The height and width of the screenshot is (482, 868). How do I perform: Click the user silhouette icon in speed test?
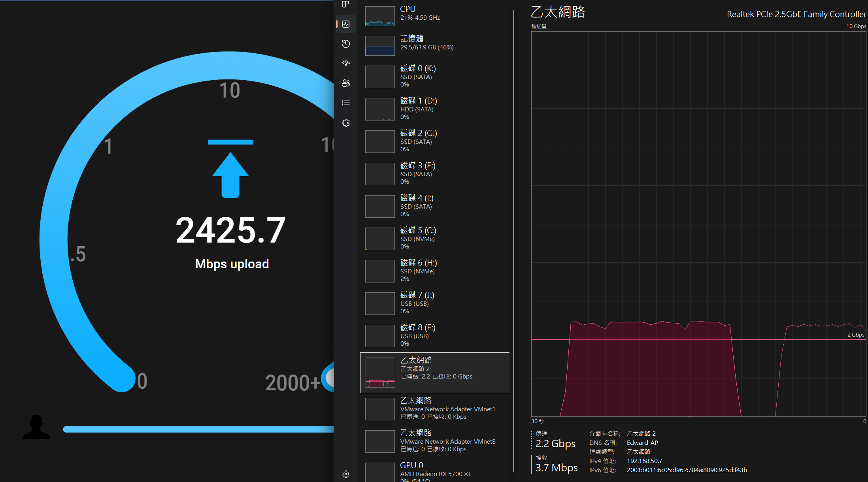coord(36,427)
